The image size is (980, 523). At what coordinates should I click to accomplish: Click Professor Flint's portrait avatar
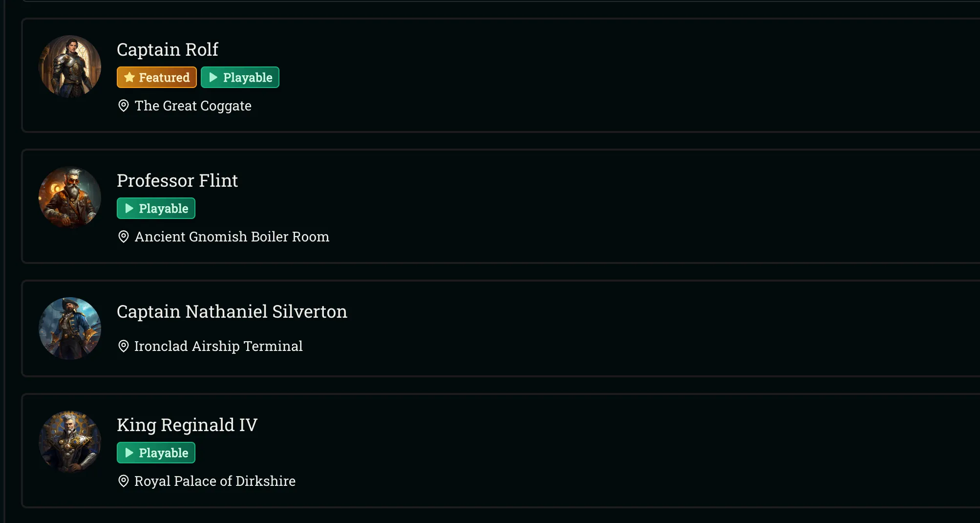70,197
